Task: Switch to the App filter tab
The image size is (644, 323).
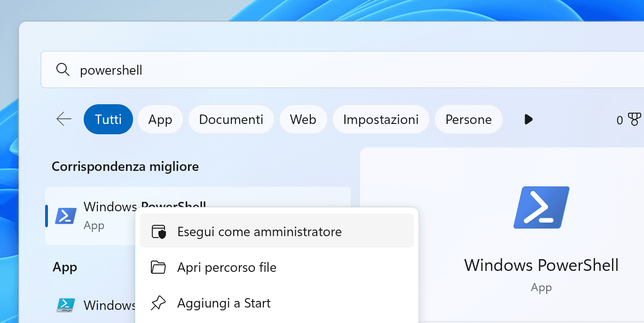Action: click(160, 119)
